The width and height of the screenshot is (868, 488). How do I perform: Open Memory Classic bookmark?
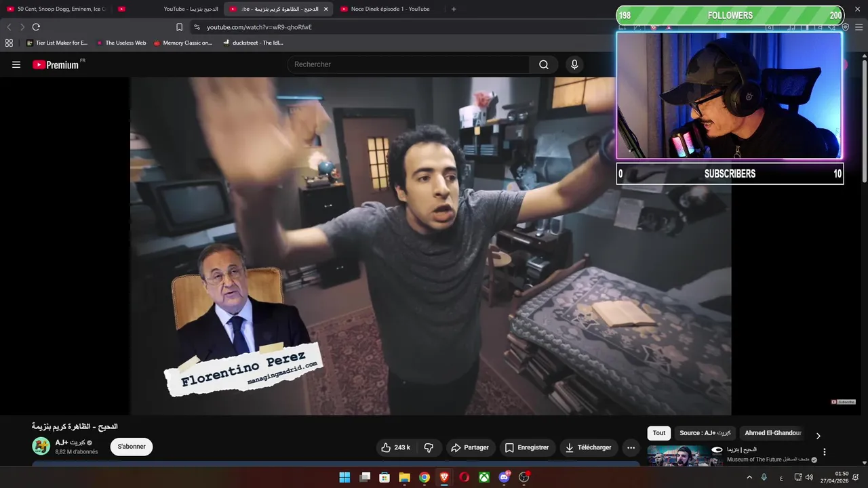183,43
